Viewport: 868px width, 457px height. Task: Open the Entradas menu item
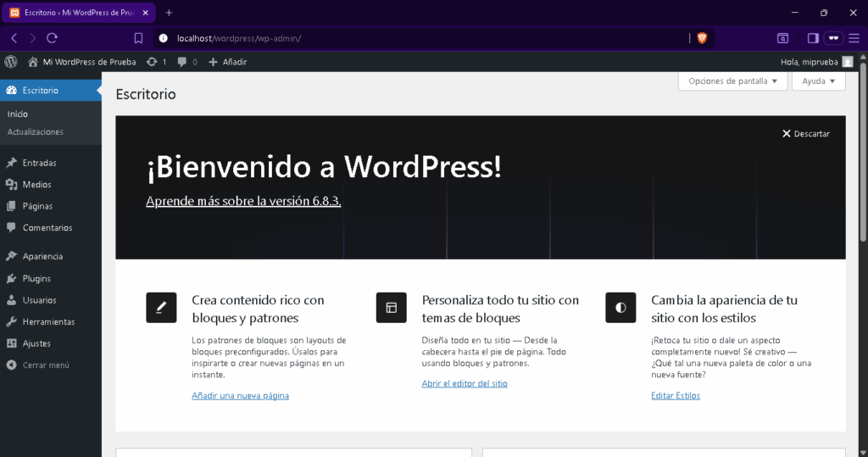coord(50,163)
